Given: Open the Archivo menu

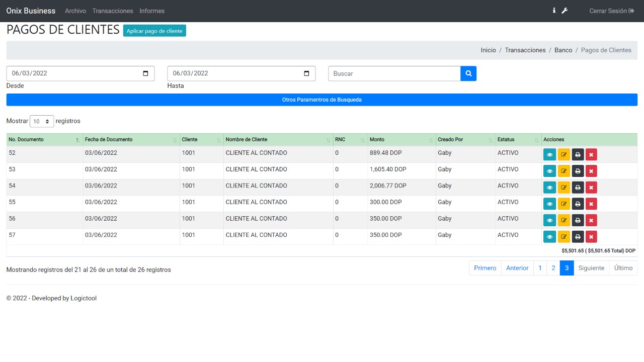Looking at the screenshot, I should pyautogui.click(x=75, y=11).
